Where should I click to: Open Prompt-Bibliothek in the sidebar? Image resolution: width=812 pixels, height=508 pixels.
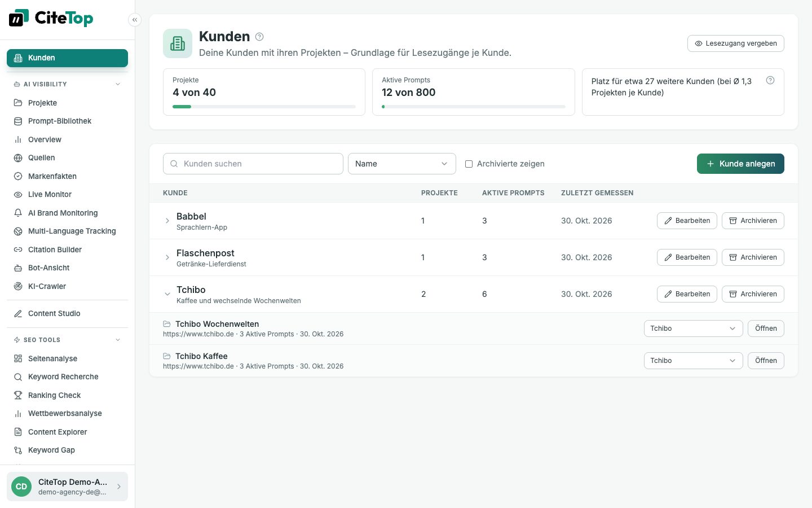(x=67, y=121)
